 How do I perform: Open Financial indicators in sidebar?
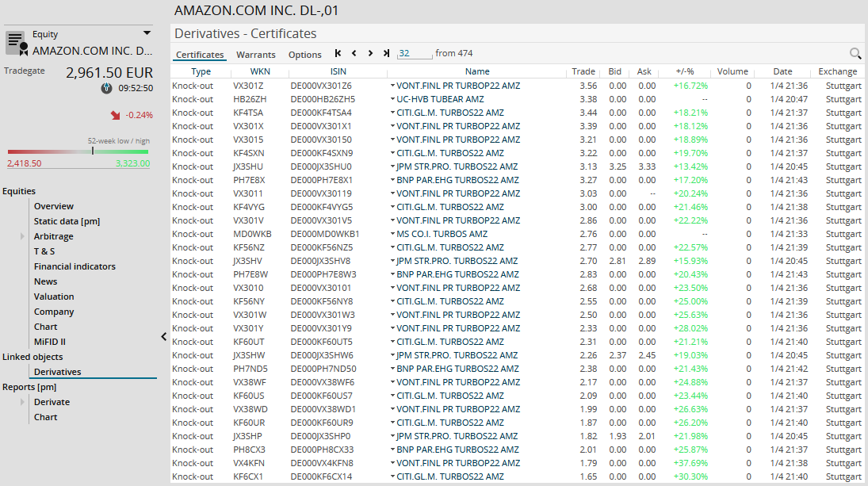75,266
